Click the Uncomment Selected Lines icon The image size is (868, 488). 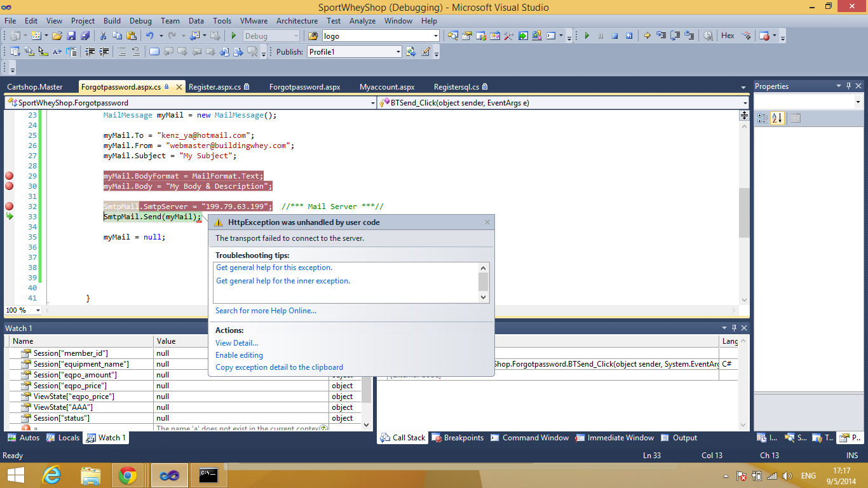[135, 52]
